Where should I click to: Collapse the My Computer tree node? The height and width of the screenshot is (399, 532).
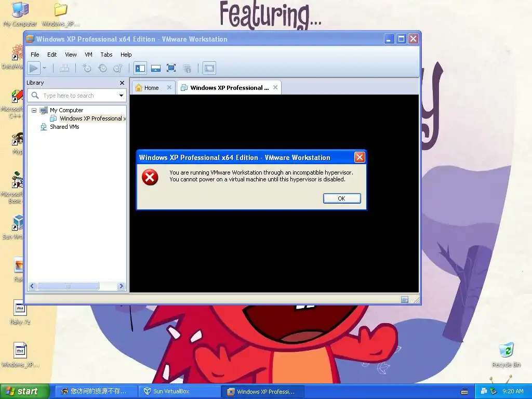(34, 110)
